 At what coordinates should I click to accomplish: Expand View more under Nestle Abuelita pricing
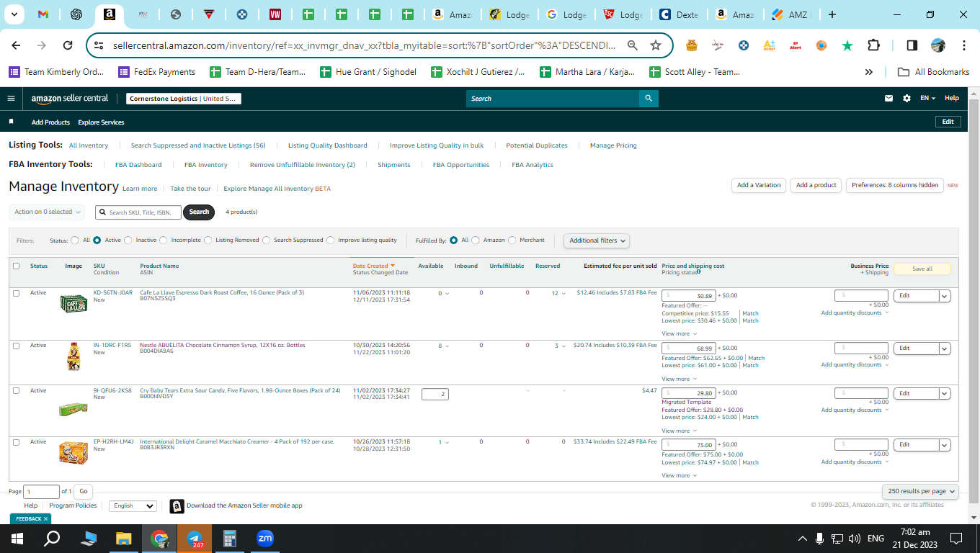pyautogui.click(x=680, y=379)
